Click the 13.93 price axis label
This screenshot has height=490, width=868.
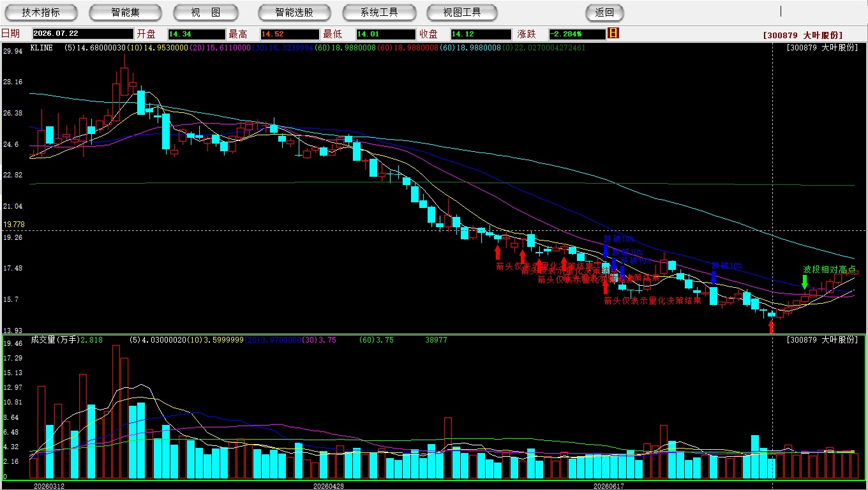[x=13, y=330]
